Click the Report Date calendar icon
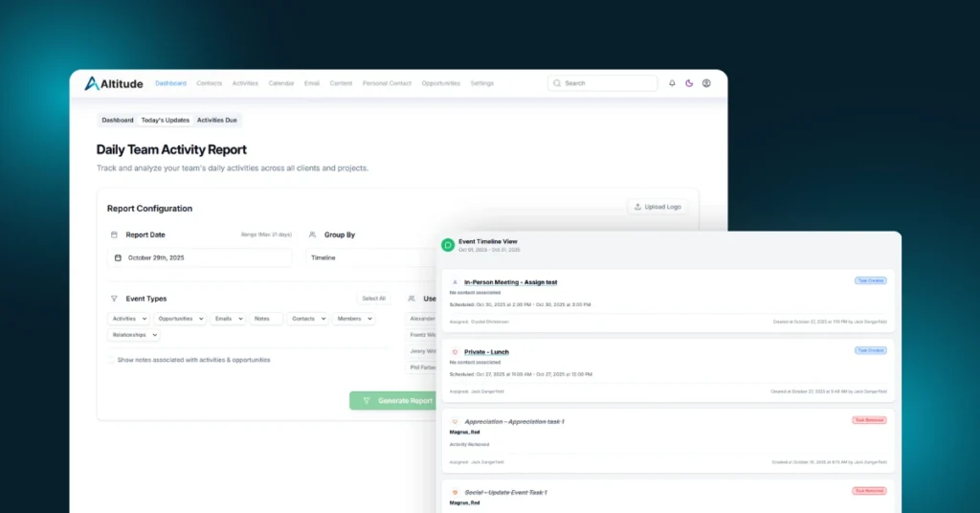Viewport: 980px width, 513px height. tap(114, 234)
